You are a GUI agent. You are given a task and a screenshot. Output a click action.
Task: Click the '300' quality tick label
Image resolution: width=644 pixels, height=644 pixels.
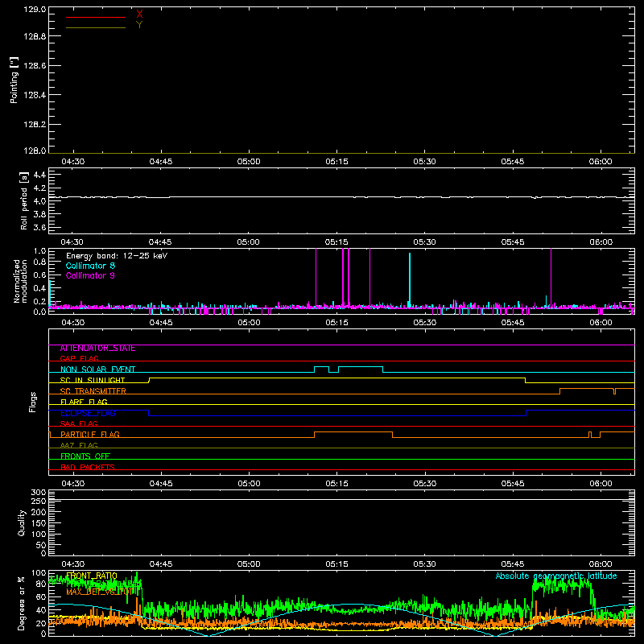pyautogui.click(x=39, y=493)
